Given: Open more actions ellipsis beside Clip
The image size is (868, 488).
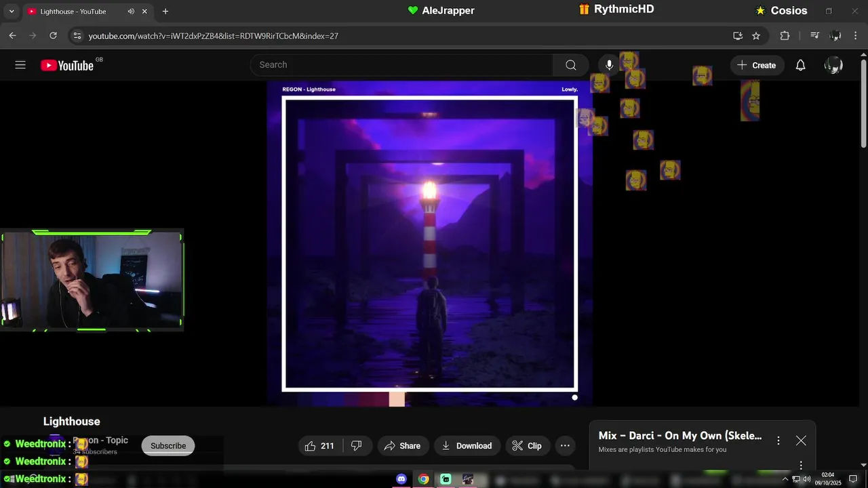Looking at the screenshot, I should point(565,445).
